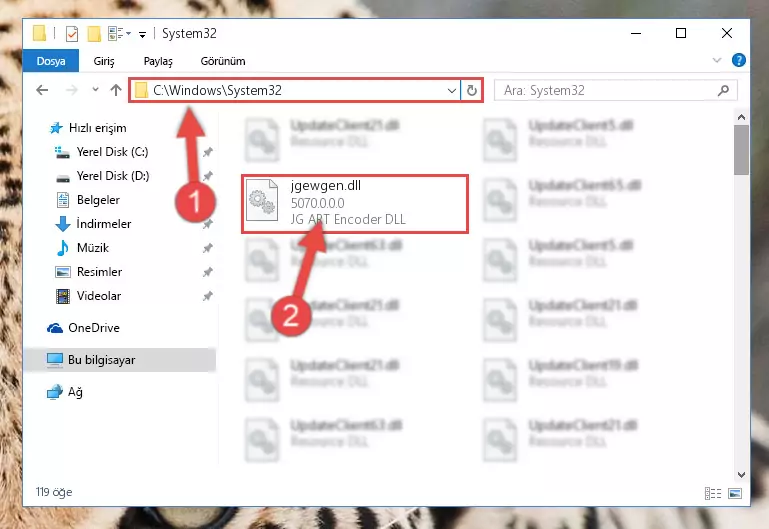Click the address bar folder icon
This screenshot has width=769, height=529.
coord(141,90)
